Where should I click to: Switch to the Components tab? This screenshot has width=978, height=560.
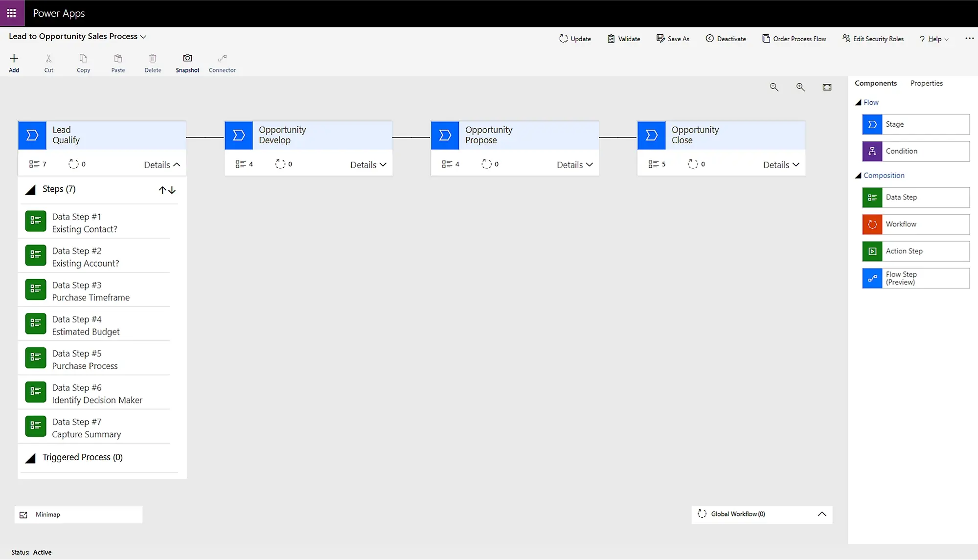[876, 83]
